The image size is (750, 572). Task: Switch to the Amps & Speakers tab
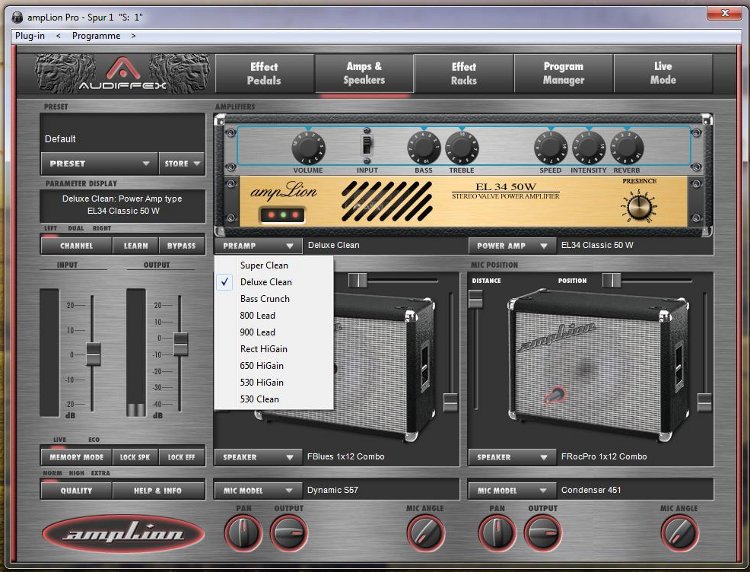pos(364,73)
